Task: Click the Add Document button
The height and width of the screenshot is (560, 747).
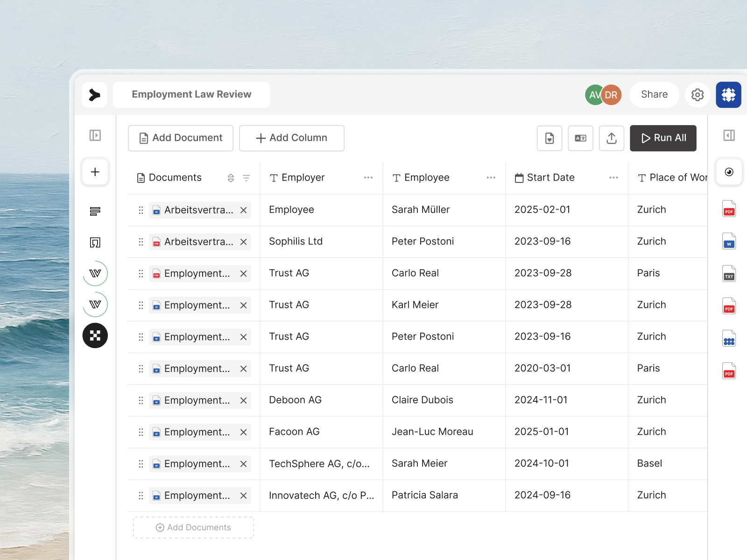Action: 181,138
